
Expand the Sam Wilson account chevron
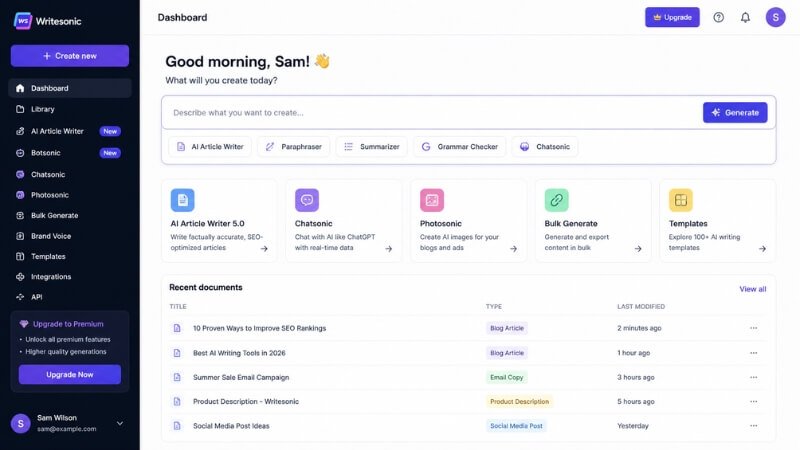tap(119, 423)
